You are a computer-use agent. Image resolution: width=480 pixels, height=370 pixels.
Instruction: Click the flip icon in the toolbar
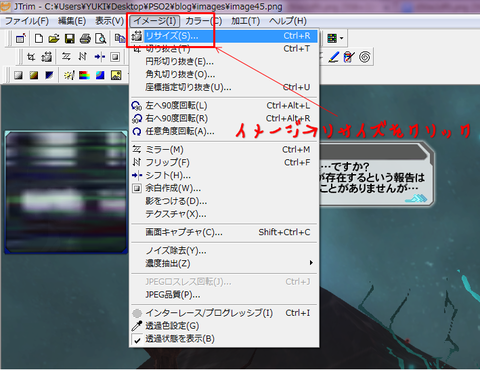click(82, 57)
